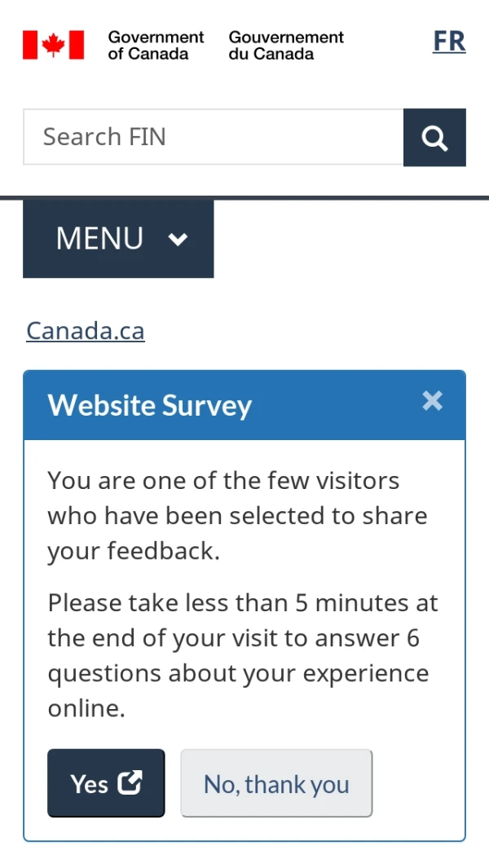Click the Canadian flag logo
The height and width of the screenshot is (868, 489).
tap(53, 45)
